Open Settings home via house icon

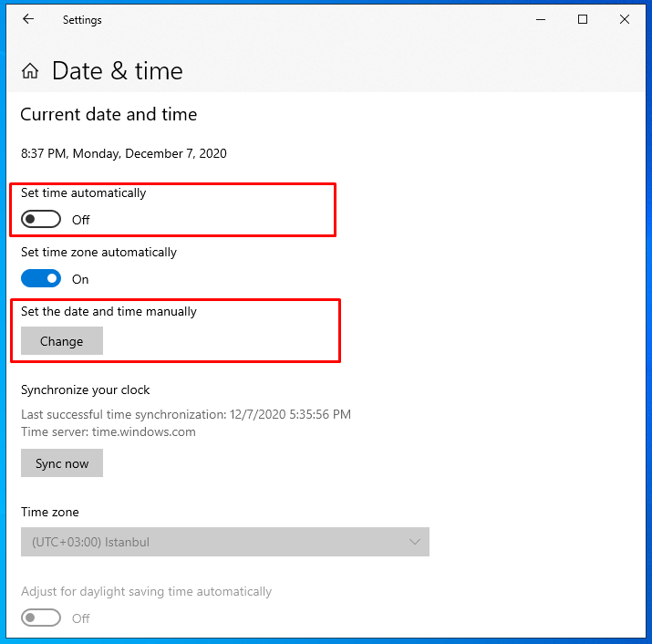30,71
